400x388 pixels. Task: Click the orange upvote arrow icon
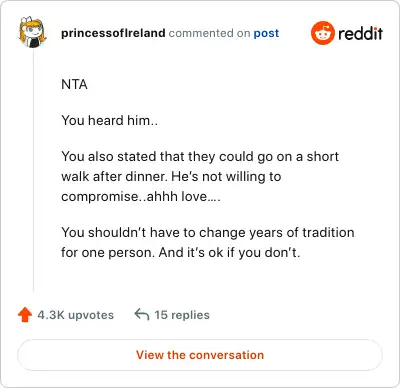25,315
